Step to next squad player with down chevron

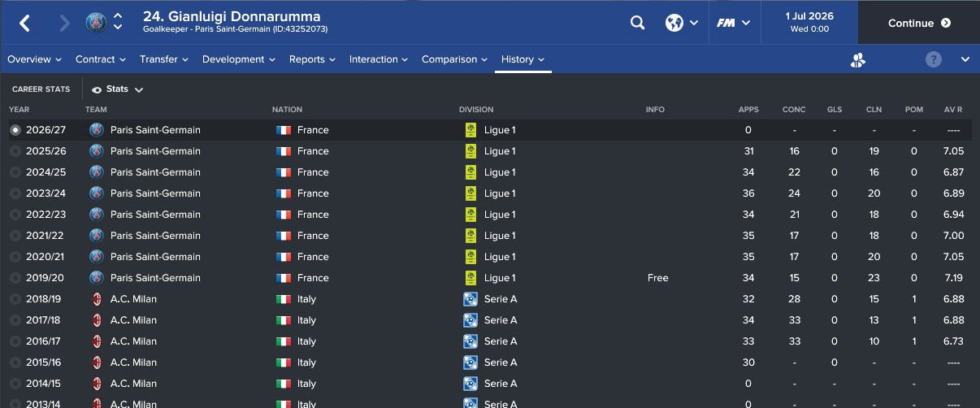coord(119,28)
